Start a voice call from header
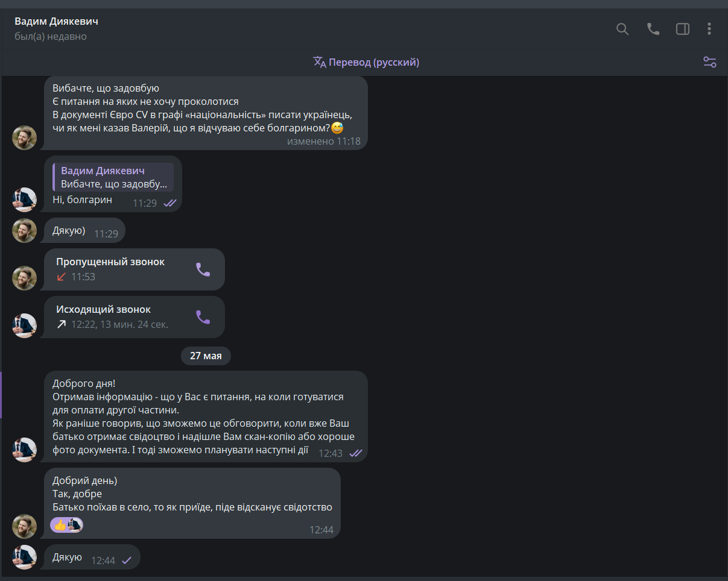 click(x=653, y=29)
